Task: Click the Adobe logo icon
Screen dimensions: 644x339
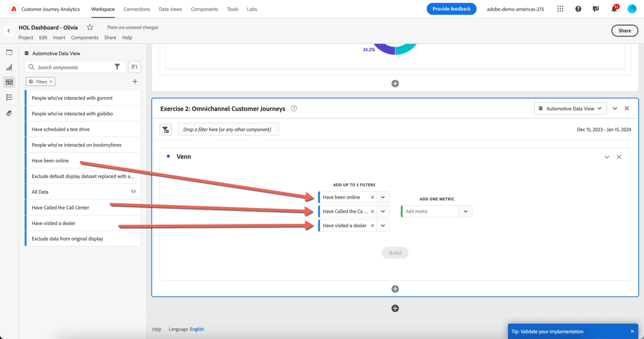Action: click(x=14, y=9)
